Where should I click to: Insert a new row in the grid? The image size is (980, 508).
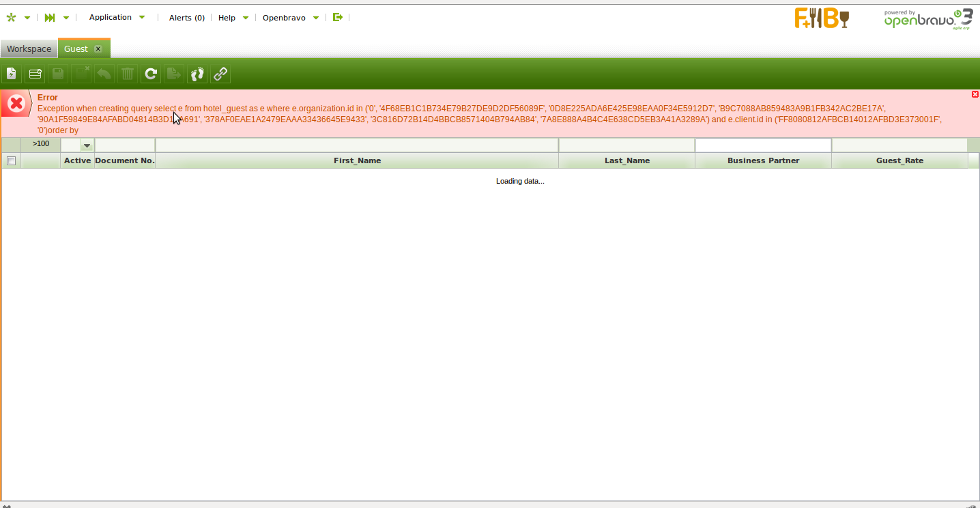(35, 74)
